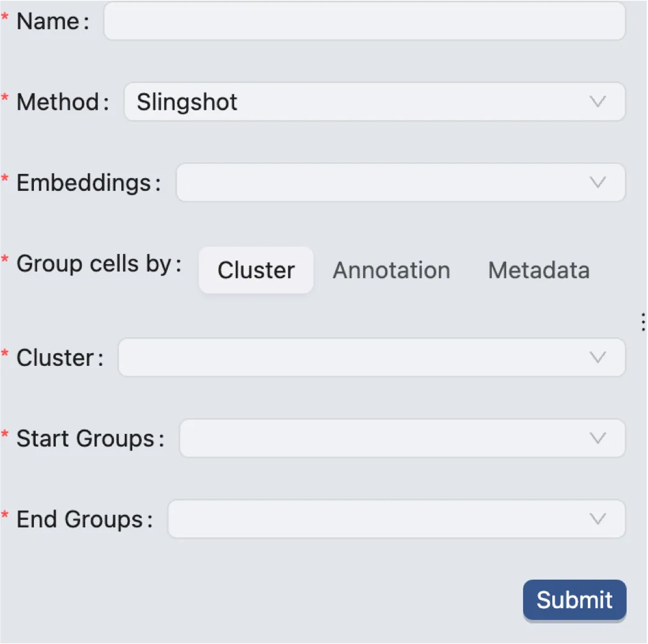648x644 pixels.
Task: Focus the Name text input field
Action: tap(364, 21)
